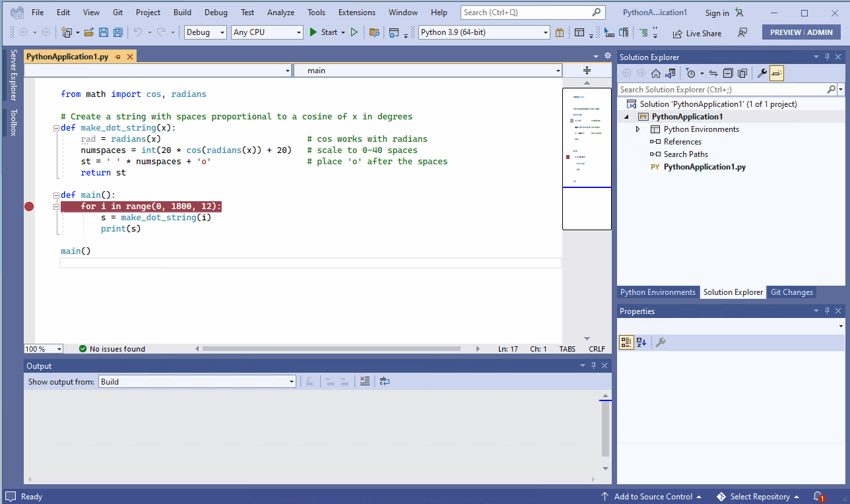Click the Undo icon
The width and height of the screenshot is (850, 504).
(x=138, y=32)
